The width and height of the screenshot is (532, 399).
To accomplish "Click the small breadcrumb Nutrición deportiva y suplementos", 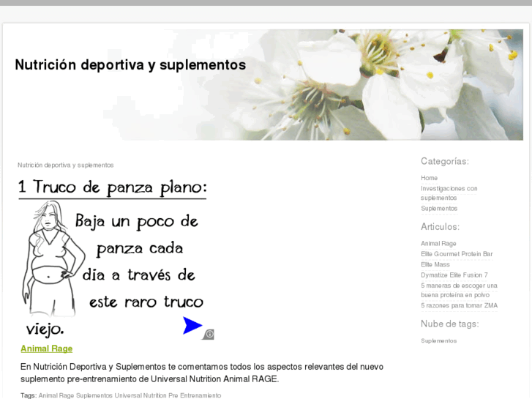I will tap(65, 165).
